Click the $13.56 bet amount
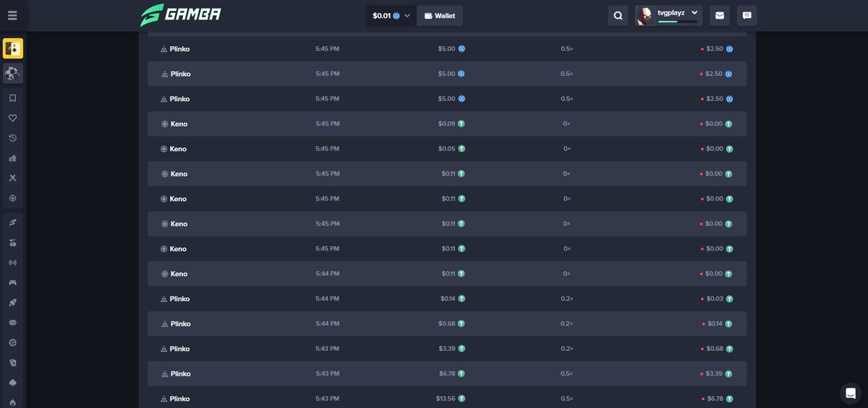868x408 pixels. pyautogui.click(x=446, y=399)
